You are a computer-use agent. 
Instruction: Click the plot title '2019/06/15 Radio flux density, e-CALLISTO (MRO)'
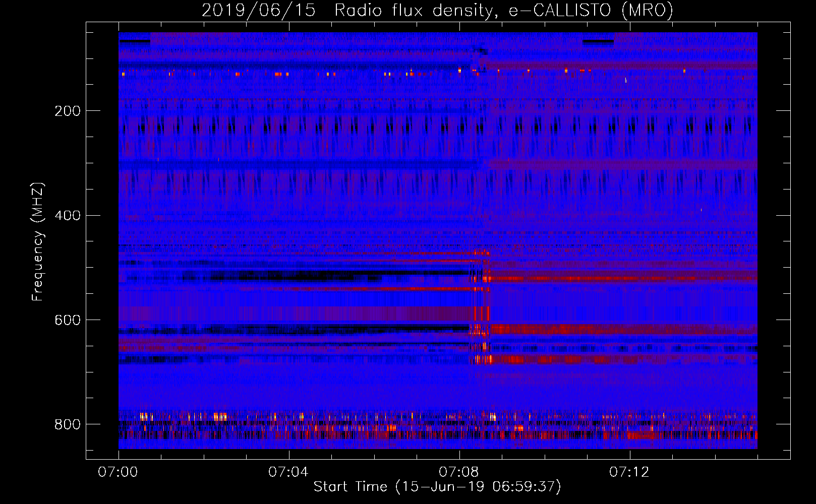coord(437,10)
